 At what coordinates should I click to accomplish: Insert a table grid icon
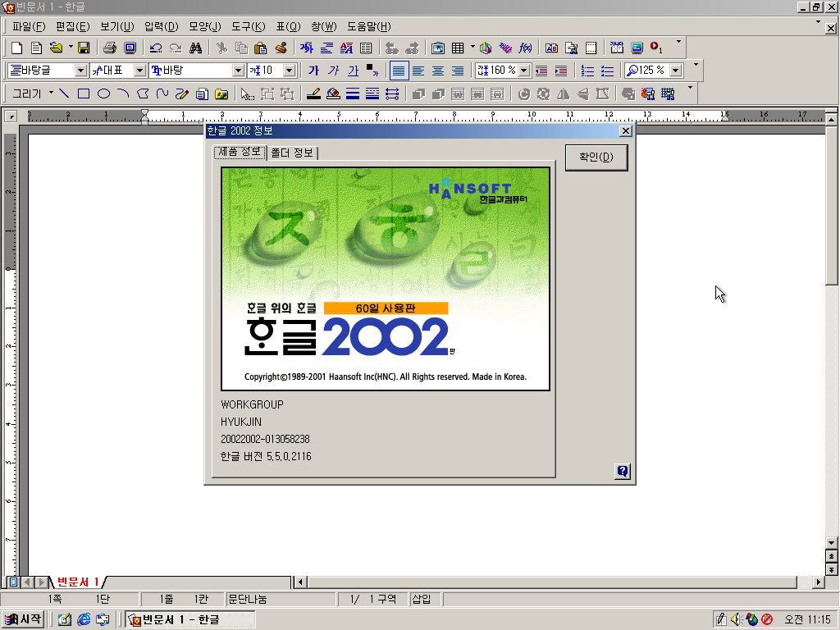coord(458,48)
